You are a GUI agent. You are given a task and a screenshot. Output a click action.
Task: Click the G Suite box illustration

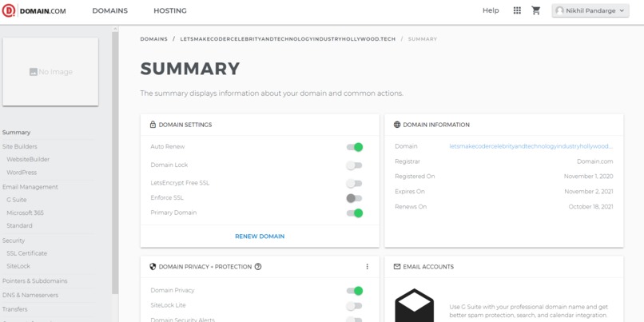(x=415, y=305)
